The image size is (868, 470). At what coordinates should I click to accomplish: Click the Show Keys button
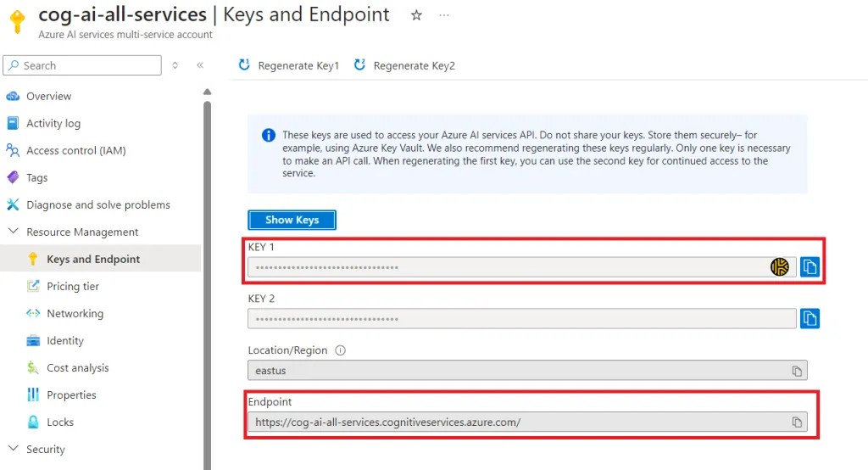292,220
